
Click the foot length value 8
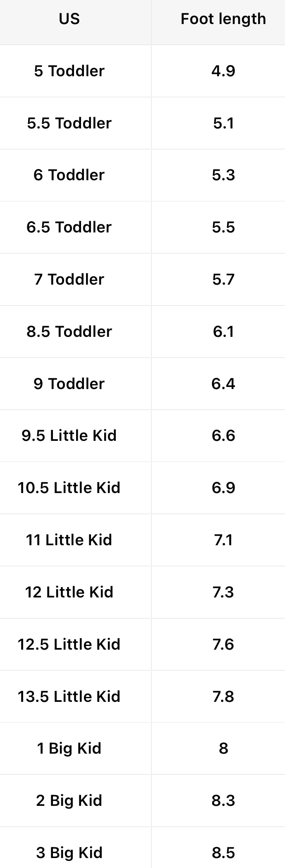[223, 748]
